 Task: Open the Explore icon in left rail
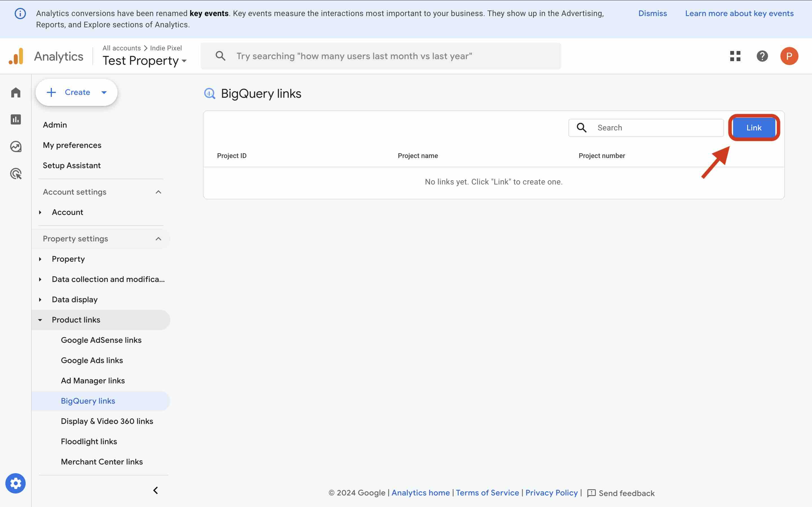(x=16, y=146)
